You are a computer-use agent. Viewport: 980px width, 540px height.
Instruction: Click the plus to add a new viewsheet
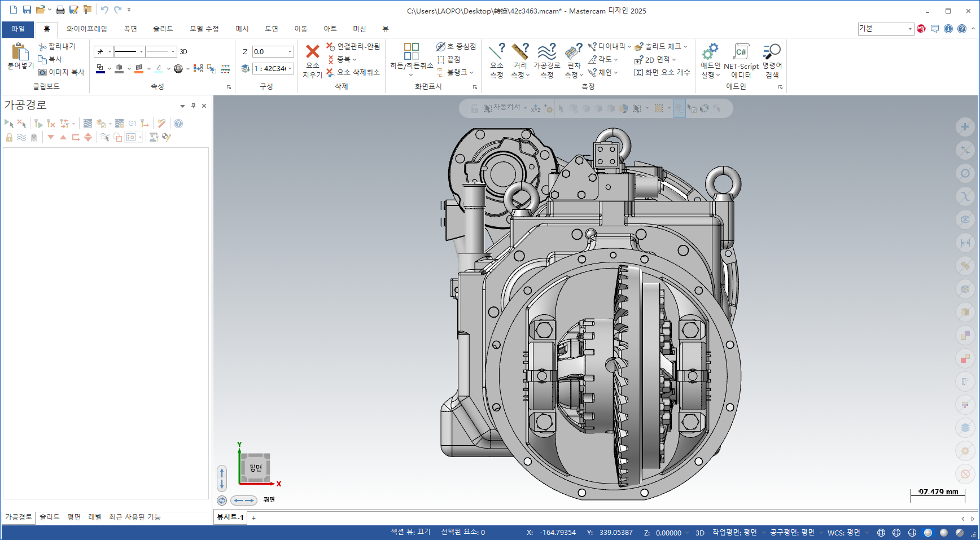pyautogui.click(x=253, y=518)
